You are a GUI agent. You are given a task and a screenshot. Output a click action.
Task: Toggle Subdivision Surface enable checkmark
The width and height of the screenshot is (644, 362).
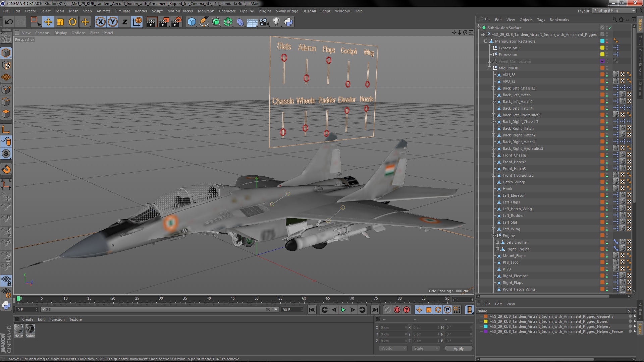[610, 28]
